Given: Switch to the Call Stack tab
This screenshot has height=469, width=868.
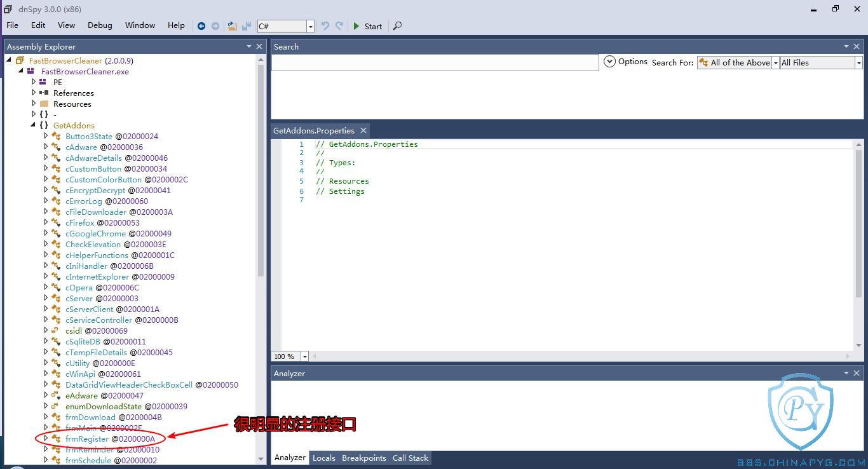Looking at the screenshot, I should [410, 458].
